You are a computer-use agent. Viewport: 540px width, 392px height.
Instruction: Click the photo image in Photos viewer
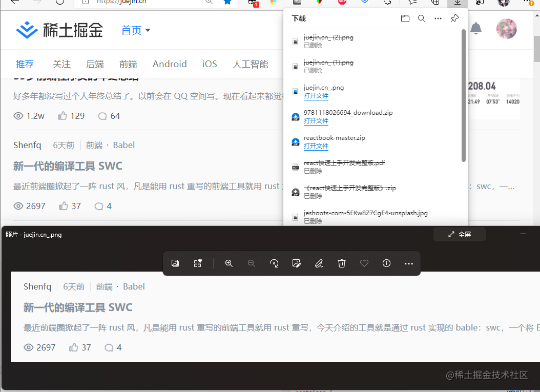[276, 317]
